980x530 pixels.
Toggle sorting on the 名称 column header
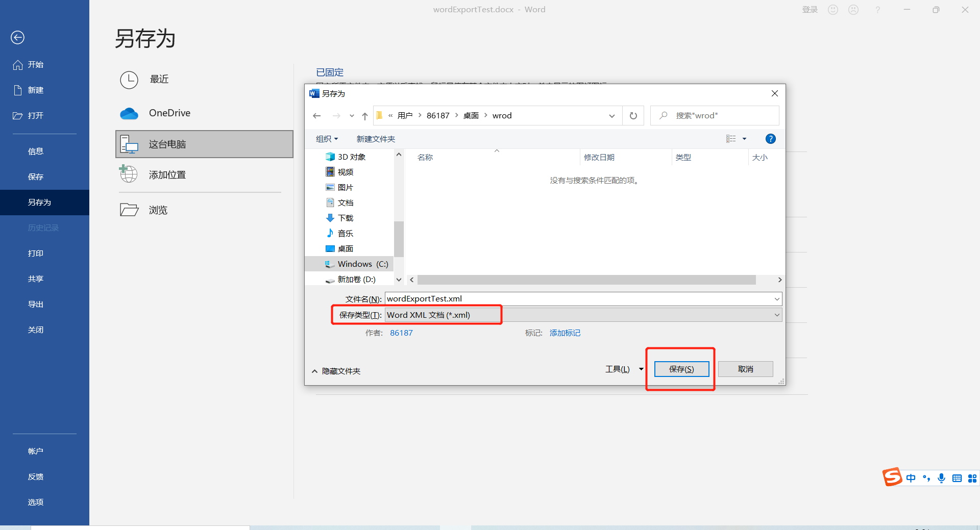point(427,157)
